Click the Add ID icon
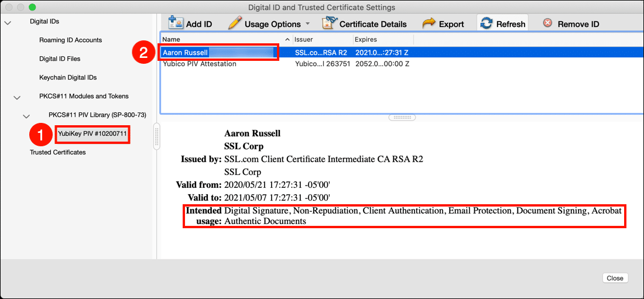 click(176, 23)
